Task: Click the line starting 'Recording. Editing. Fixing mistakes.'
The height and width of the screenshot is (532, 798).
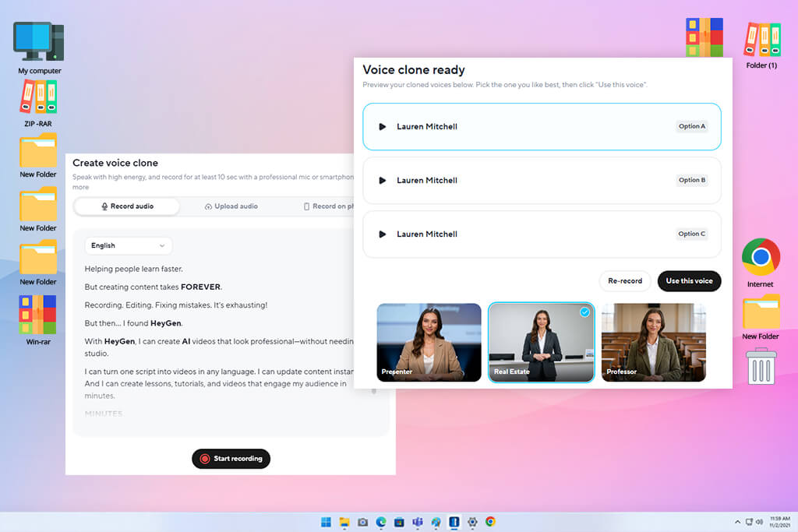Action: (x=175, y=305)
